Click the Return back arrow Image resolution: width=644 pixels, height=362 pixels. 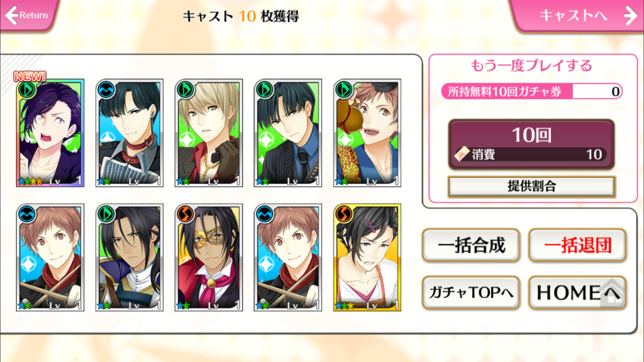(13, 15)
